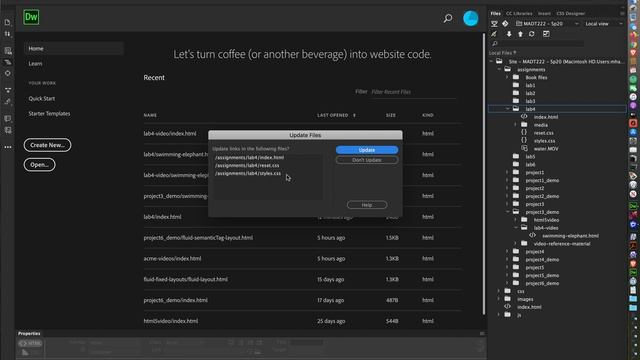The image size is (640, 360).
Task: Switch to the Files tab
Action: (496, 13)
